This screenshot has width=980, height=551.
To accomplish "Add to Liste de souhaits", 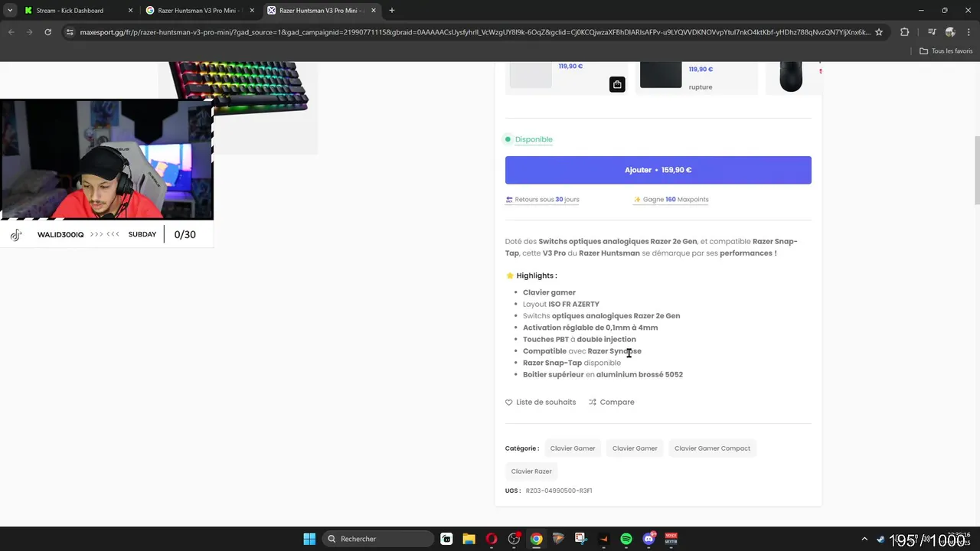I will pos(541,403).
